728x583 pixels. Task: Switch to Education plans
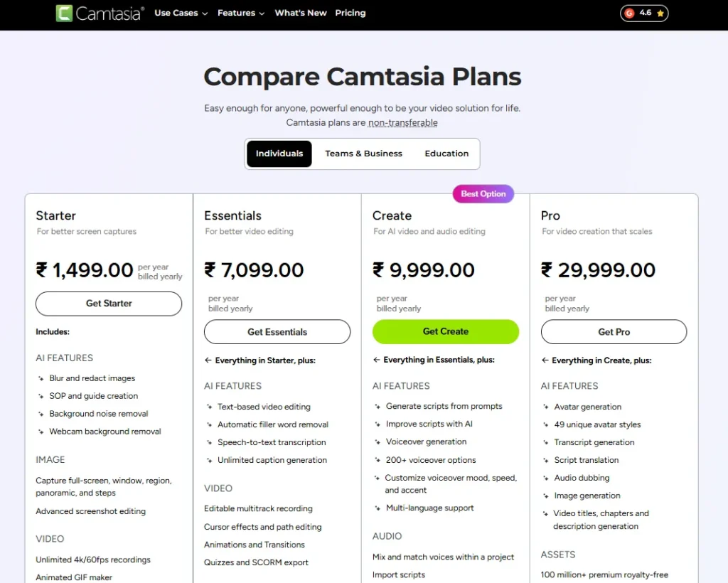[446, 154]
